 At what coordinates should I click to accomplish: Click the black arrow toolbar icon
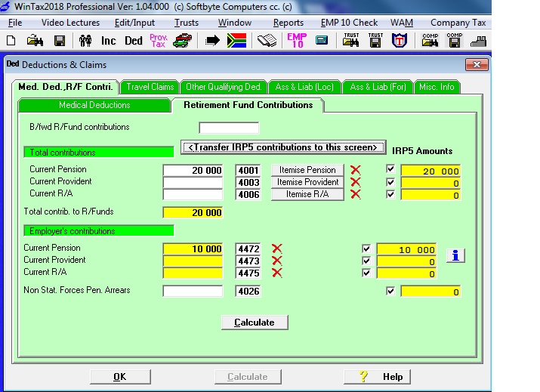[212, 41]
